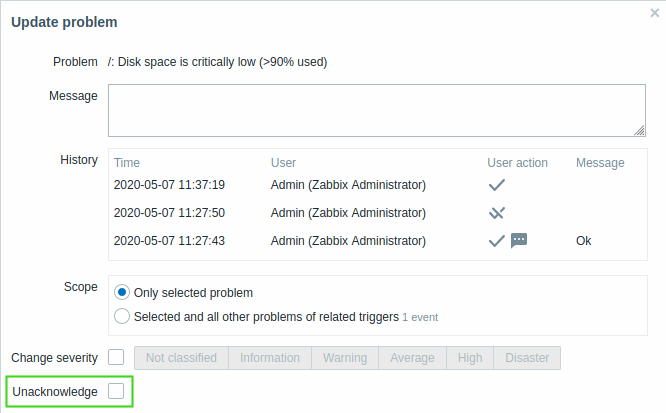This screenshot has width=666, height=413.
Task: Choose High severity
Action: (x=470, y=358)
